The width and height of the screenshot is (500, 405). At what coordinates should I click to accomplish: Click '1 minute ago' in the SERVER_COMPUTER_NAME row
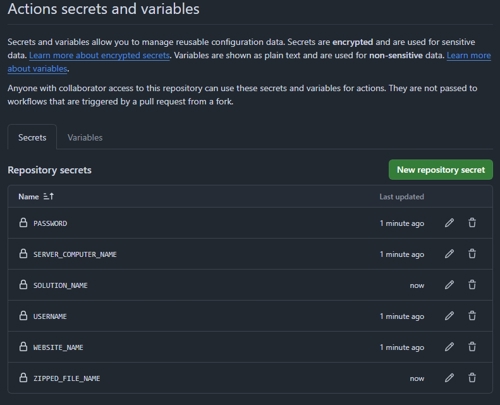pos(402,254)
